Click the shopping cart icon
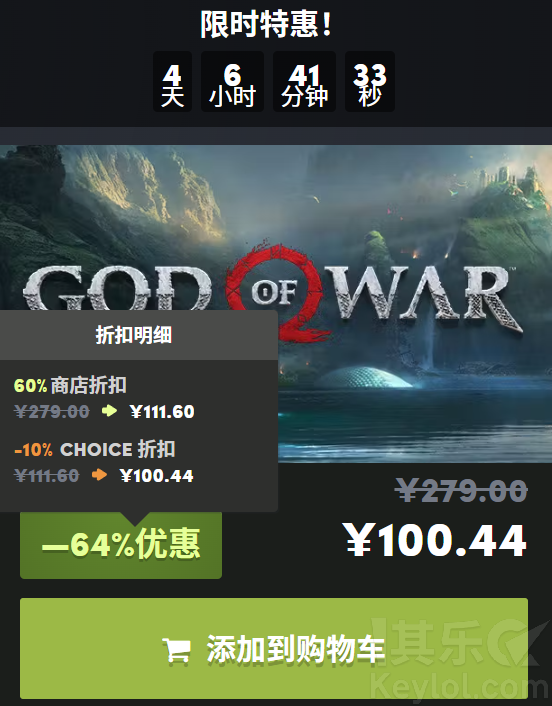 click(176, 650)
